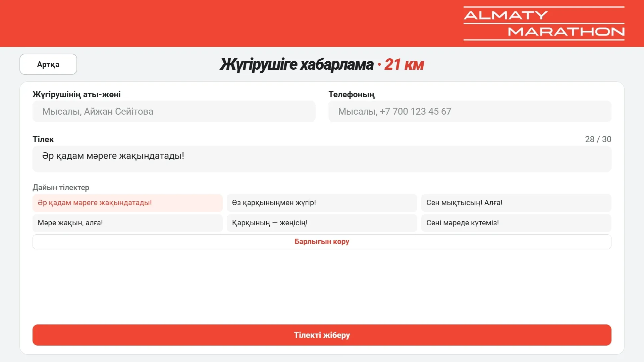Click the Телефоның field label
Screen dimensions: 644x362
352,95
